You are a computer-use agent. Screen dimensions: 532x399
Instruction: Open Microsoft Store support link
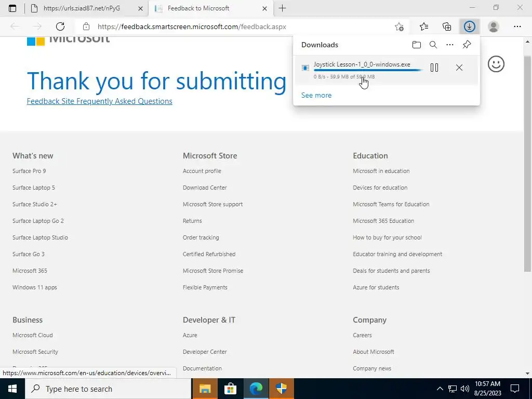click(x=212, y=204)
